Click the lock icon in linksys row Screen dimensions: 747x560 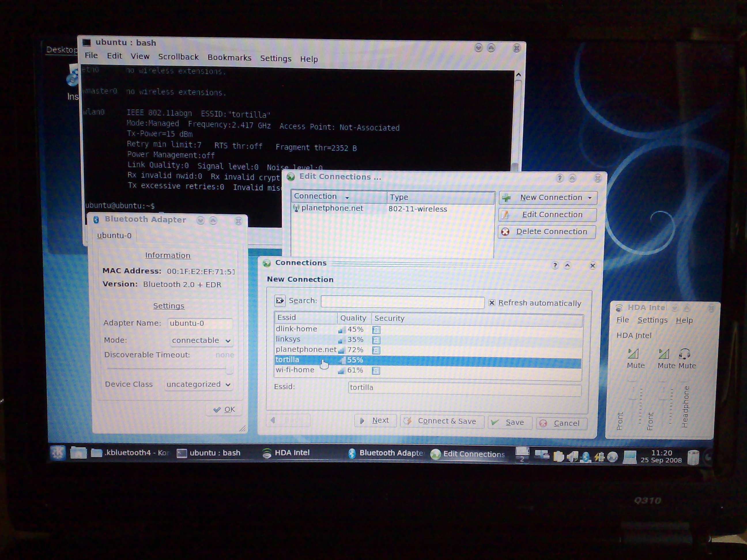point(376,340)
